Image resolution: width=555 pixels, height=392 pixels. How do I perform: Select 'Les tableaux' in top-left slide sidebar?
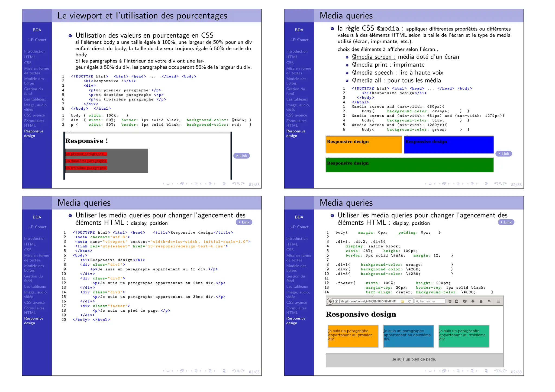pos(35,99)
